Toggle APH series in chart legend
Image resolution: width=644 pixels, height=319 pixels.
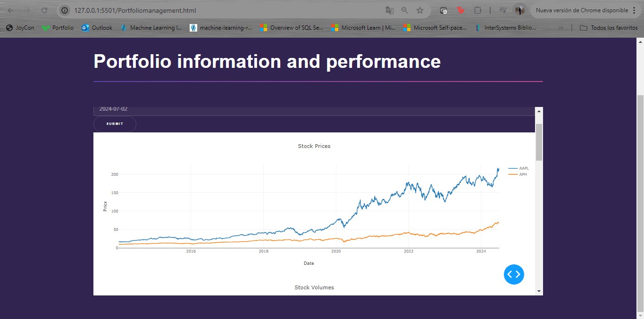pos(518,174)
